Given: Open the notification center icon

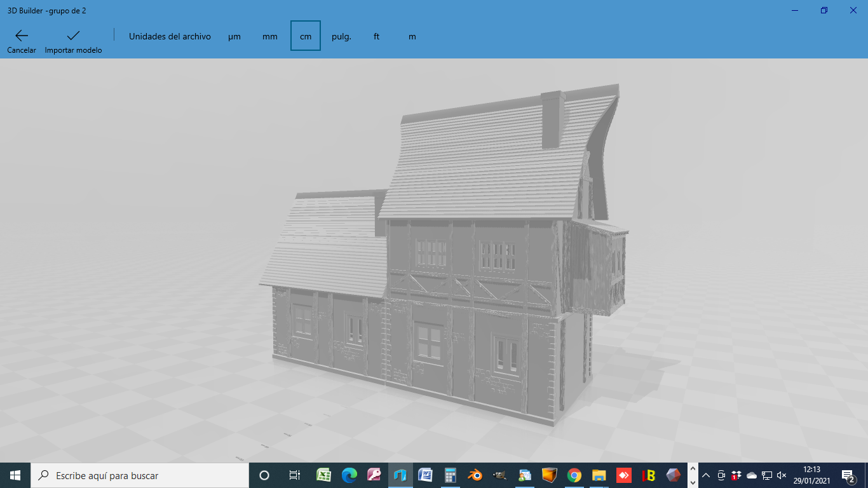Looking at the screenshot, I should tap(848, 475).
